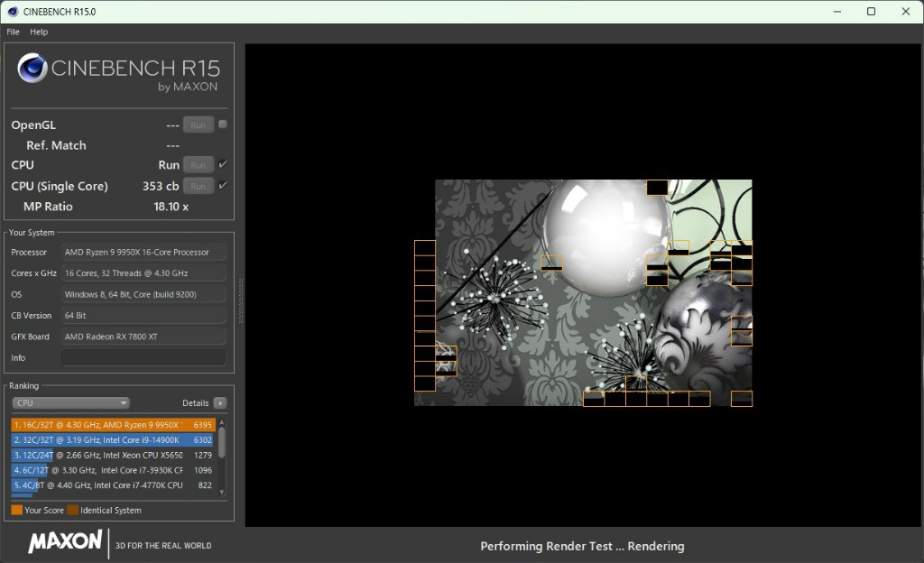Open the Help menu

tap(39, 32)
